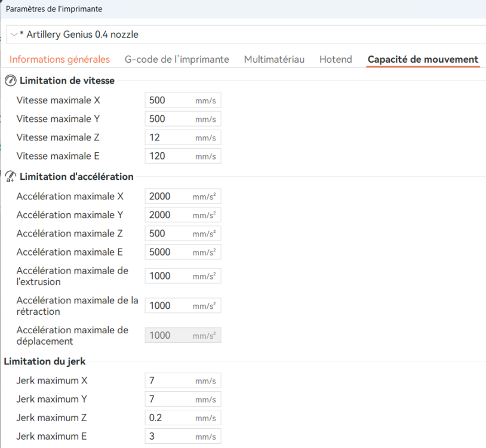Click the acceleration limitation gauge icon
486x448 pixels.
tap(11, 176)
